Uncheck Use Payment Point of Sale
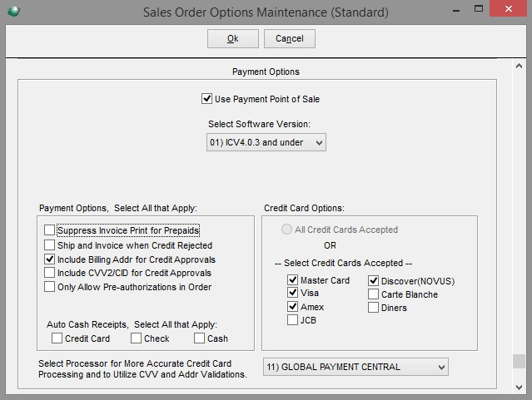This screenshot has width=532, height=400. [206, 99]
